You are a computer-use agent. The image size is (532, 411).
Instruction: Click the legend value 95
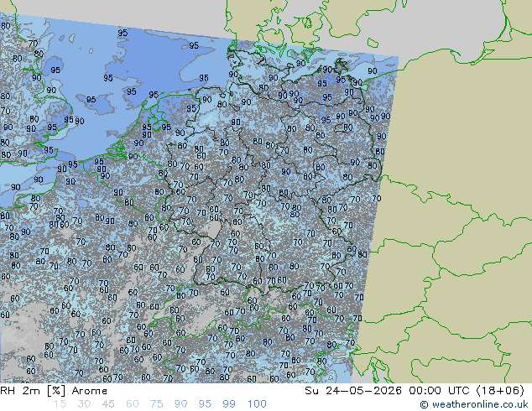[205, 404]
